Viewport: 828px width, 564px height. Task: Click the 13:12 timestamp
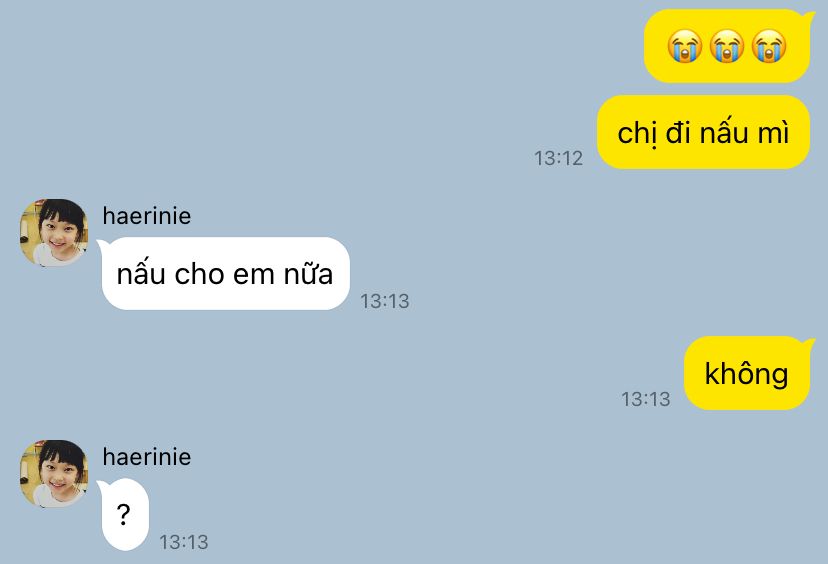click(x=558, y=158)
